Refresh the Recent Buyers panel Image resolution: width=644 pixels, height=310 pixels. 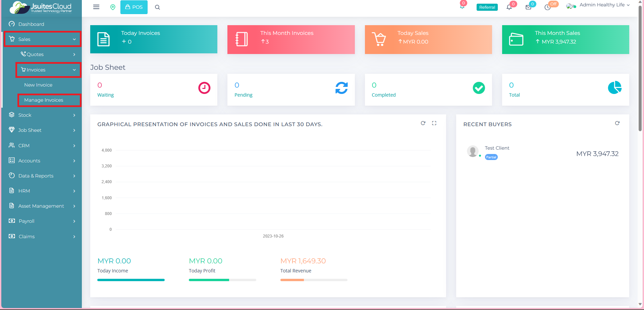(x=617, y=123)
